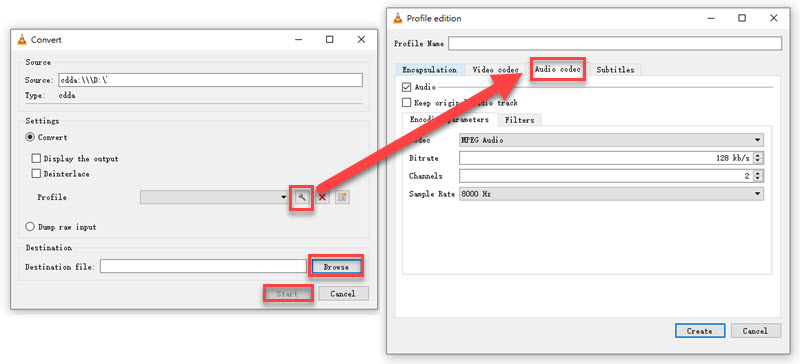
Task: Click the Profile Name input field
Action: pyautogui.click(x=615, y=43)
